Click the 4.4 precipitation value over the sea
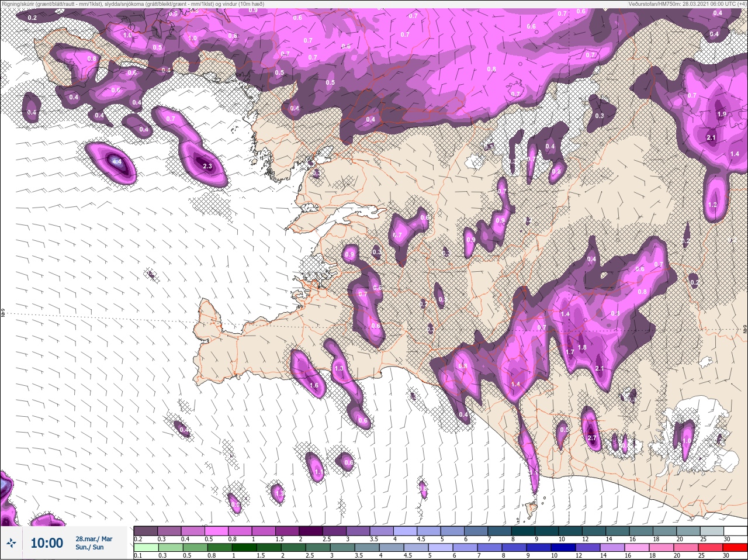The height and width of the screenshot is (560, 748). (x=116, y=161)
